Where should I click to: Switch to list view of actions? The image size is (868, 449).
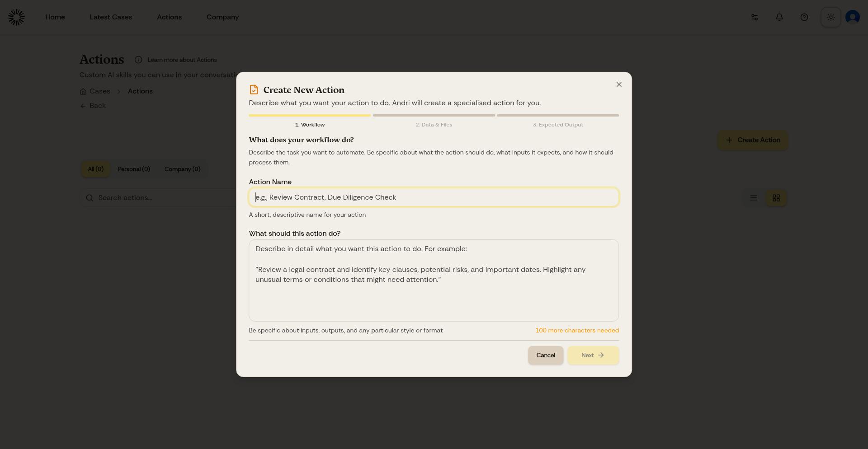[x=753, y=198]
